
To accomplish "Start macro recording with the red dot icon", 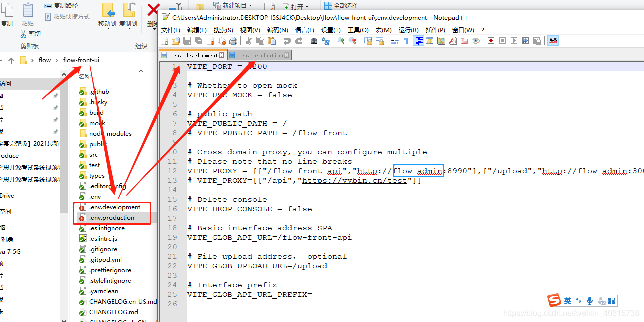I will click(491, 41).
